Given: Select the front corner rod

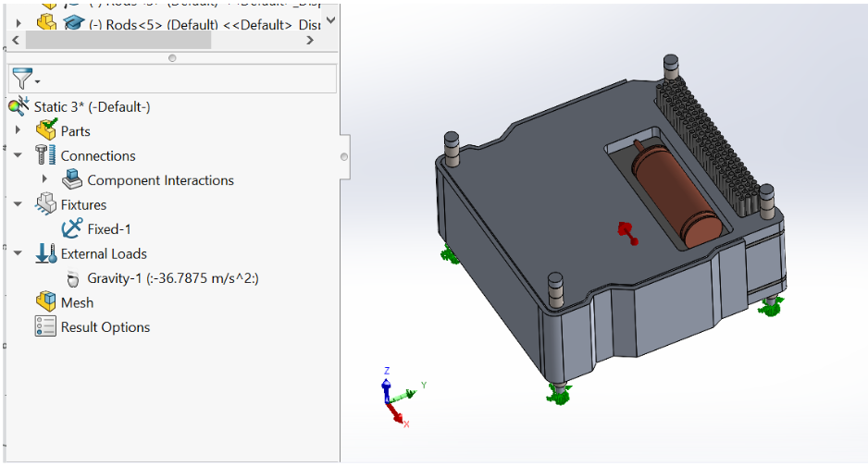Looking at the screenshot, I should (555, 290).
